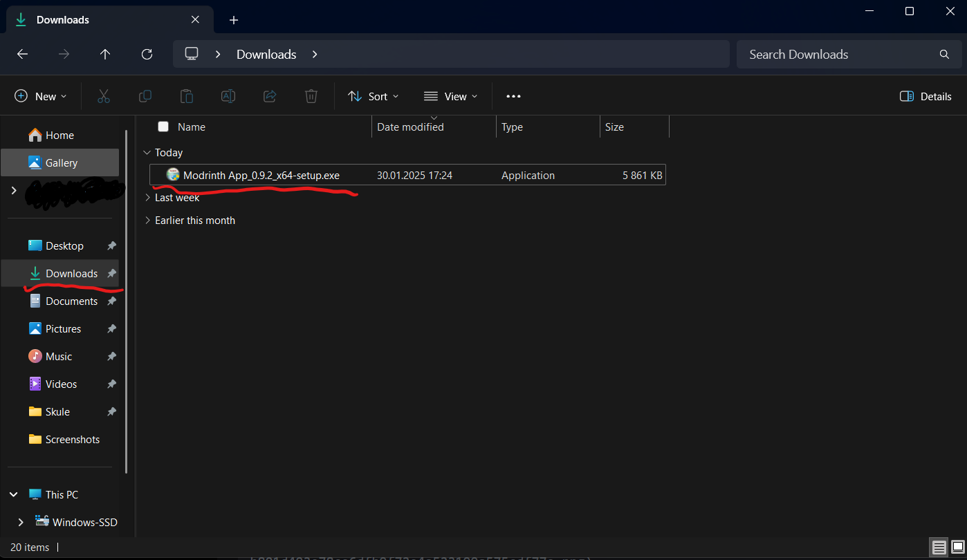Click the pin icon beside Music

111,357
